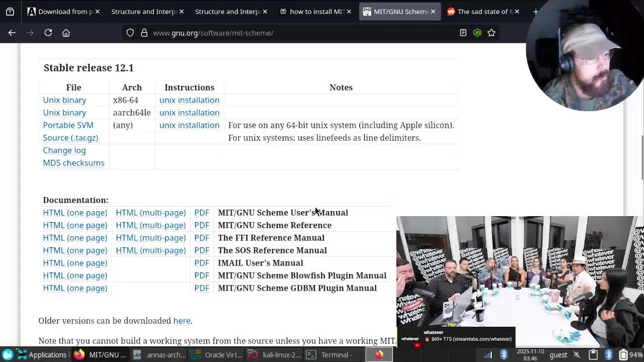
Task: Open IMAIL User's Manual HTML (one page)
Action: (x=75, y=263)
